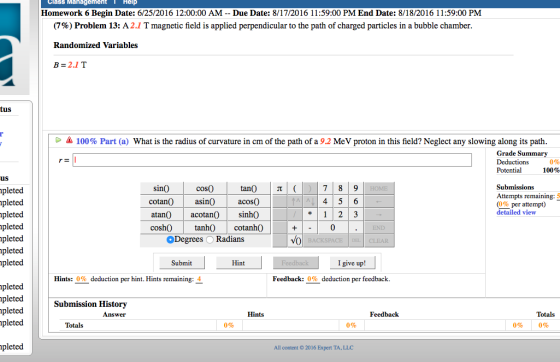Screen dimensions: 560x362
Task: Click the number 7 key
Action: (x=325, y=188)
